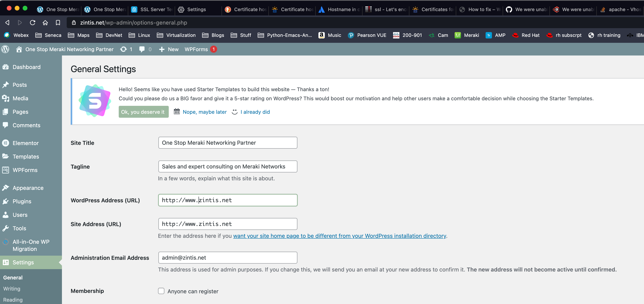
Task: Click the Site Title input field
Action: [228, 142]
